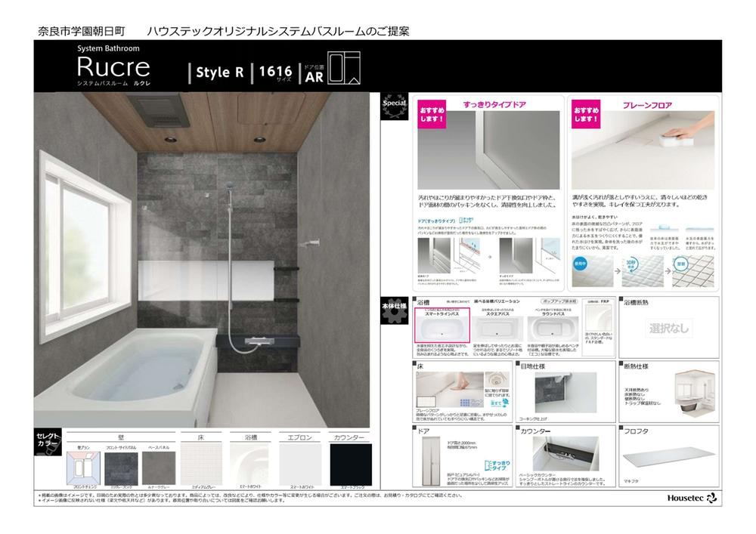Viewport: 756px width, 534px height.
Task: Pick the black カウンター color swatch
Action: tap(351, 465)
